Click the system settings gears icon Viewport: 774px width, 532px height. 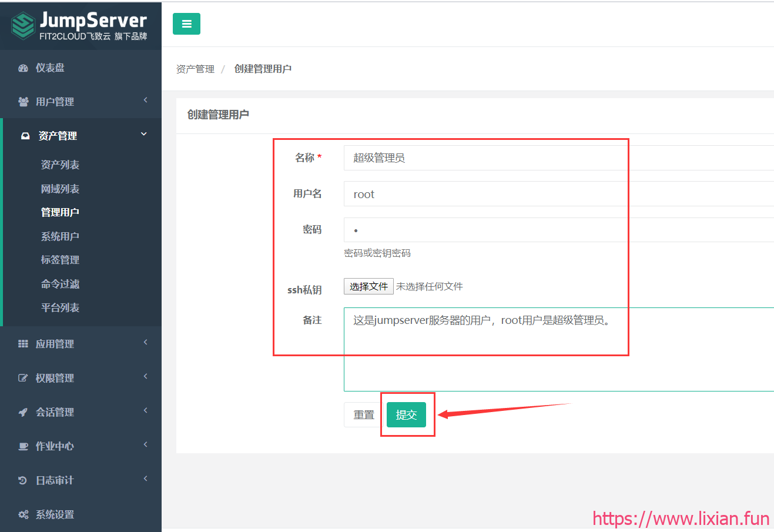(24, 514)
